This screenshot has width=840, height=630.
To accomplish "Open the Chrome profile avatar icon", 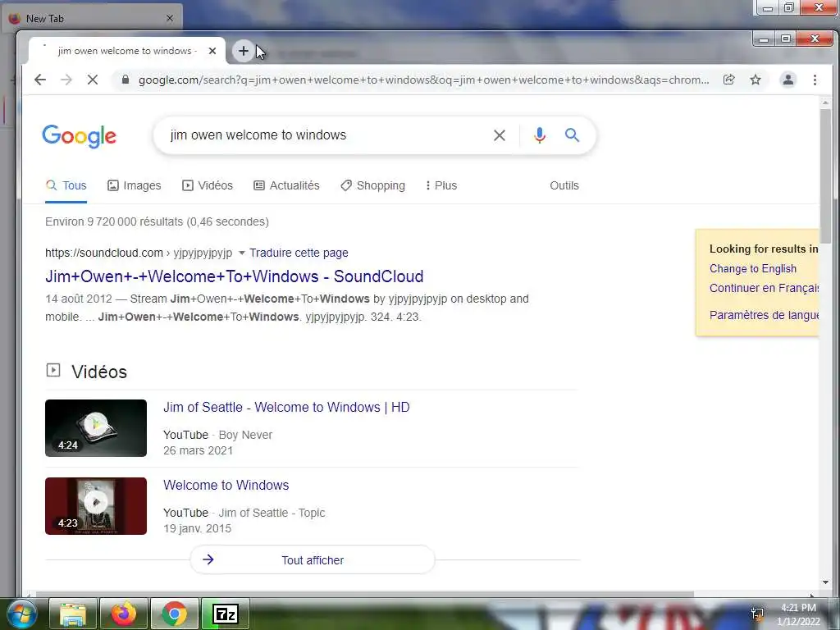I will tap(788, 80).
